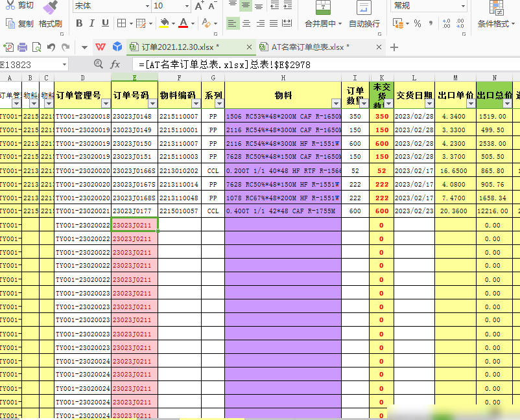Open borders dropdown arrow
The width and height of the screenshot is (520, 420).
(131, 23)
